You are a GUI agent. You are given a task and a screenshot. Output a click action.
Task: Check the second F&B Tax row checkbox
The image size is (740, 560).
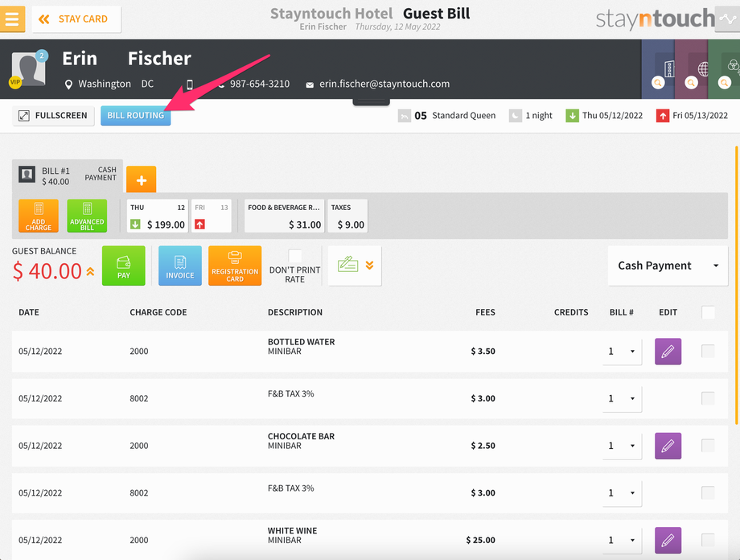pyautogui.click(x=708, y=493)
